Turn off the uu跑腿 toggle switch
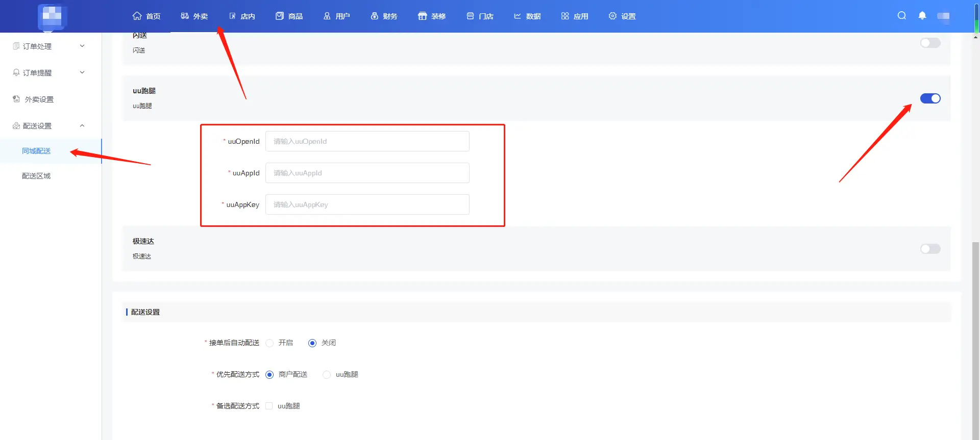 coord(930,98)
